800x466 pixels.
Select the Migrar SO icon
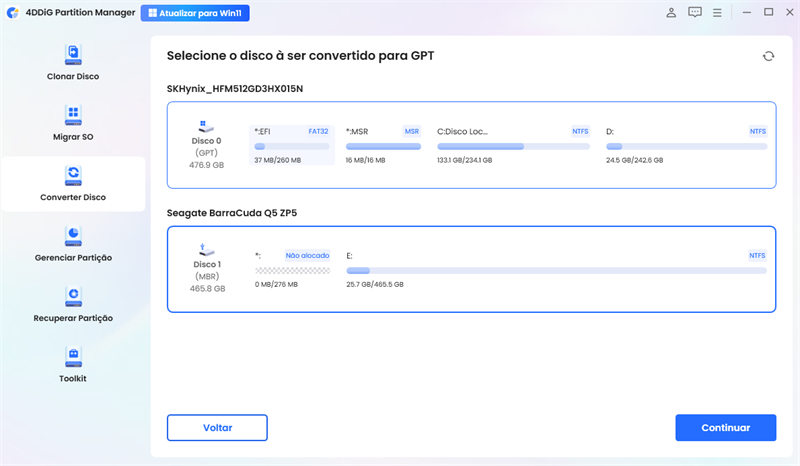pyautogui.click(x=73, y=115)
